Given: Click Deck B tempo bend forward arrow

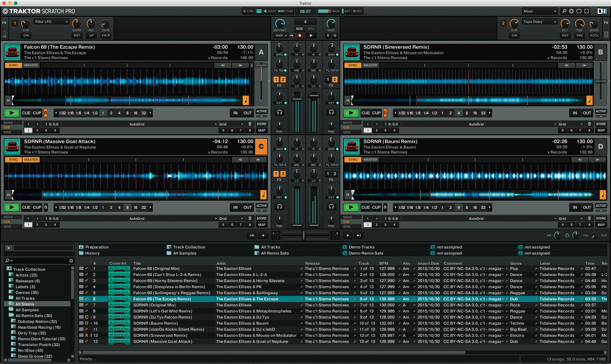Looking at the screenshot, I should [x=584, y=65].
